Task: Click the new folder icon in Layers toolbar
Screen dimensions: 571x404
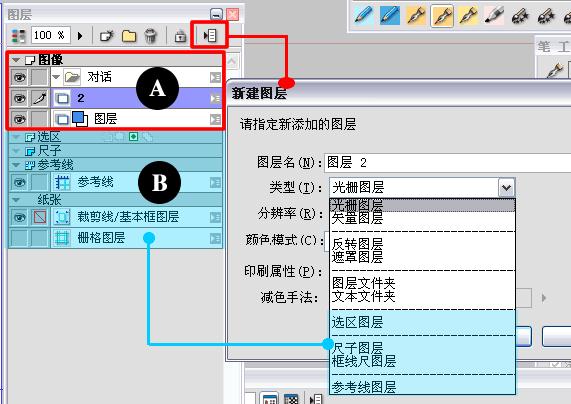Action: pos(129,36)
